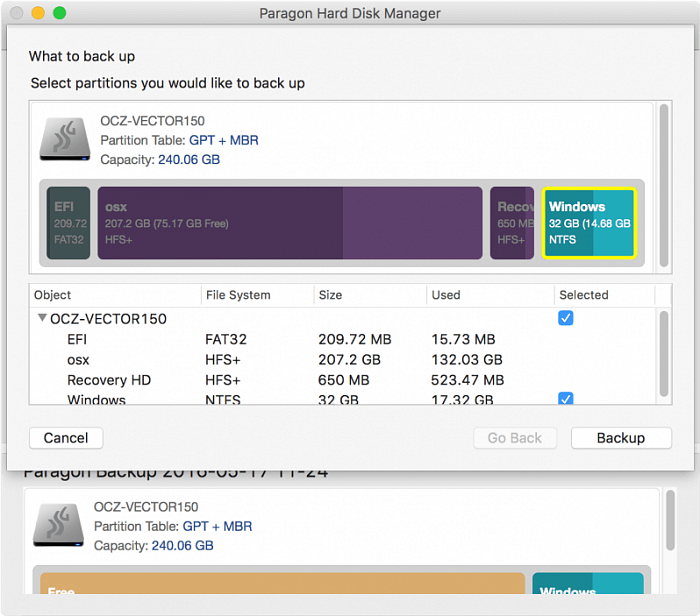Select the OCZ-VECTOR150 parent row in the list
The image size is (700, 616).
[344, 319]
